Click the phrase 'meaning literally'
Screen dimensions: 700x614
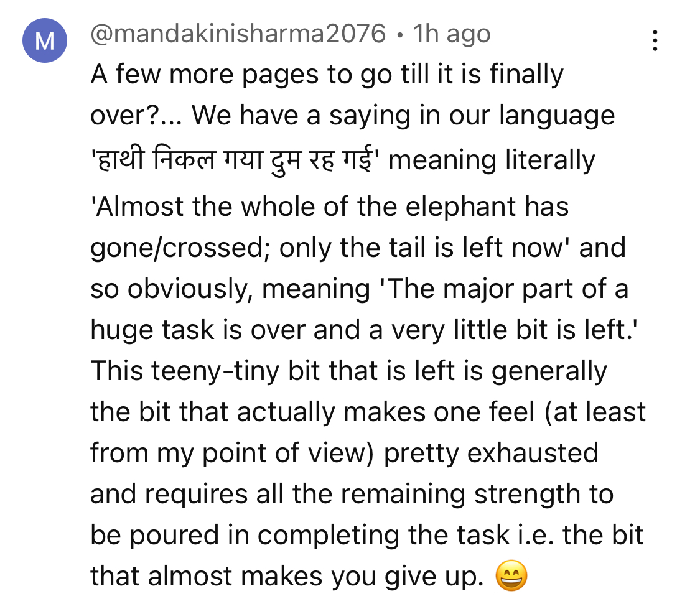(492, 160)
